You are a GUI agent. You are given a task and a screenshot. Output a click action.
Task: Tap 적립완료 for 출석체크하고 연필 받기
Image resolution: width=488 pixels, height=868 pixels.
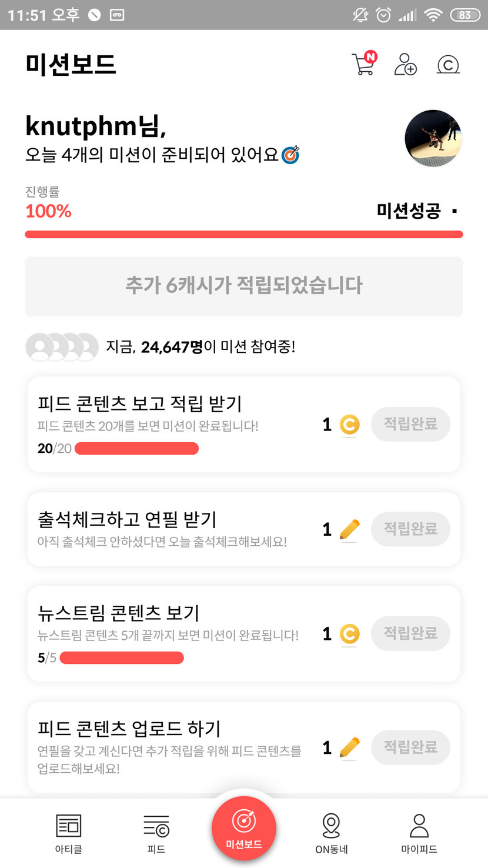(410, 529)
